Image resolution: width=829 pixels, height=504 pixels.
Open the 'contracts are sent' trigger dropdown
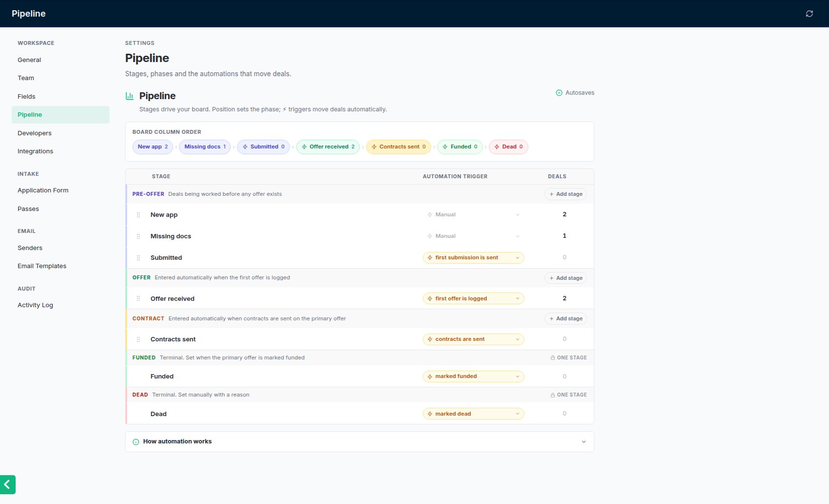pyautogui.click(x=473, y=339)
